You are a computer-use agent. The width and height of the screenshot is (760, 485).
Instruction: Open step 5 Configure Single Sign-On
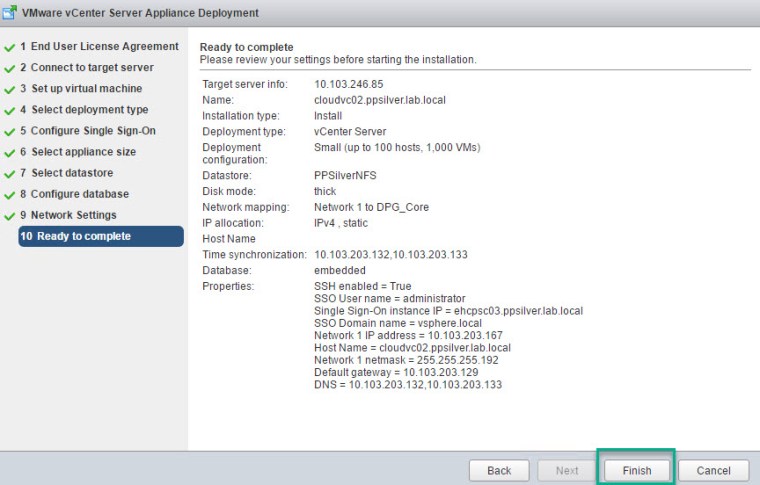coord(88,131)
